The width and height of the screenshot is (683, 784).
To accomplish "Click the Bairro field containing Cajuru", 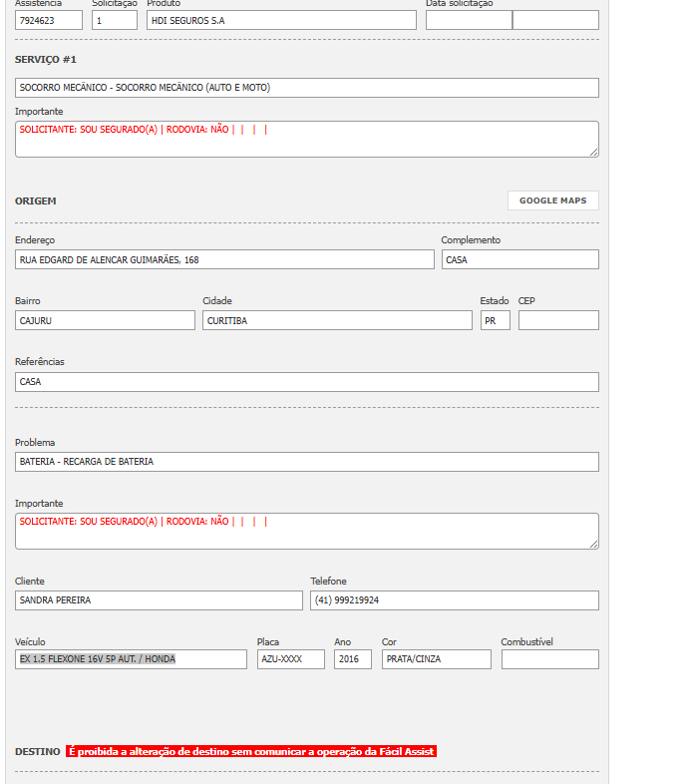I will point(105,320).
